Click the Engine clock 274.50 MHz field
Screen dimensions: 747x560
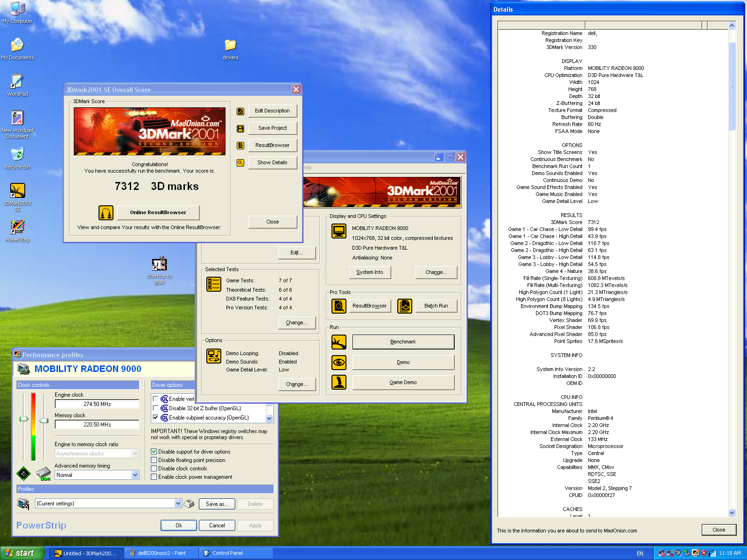tap(97, 404)
